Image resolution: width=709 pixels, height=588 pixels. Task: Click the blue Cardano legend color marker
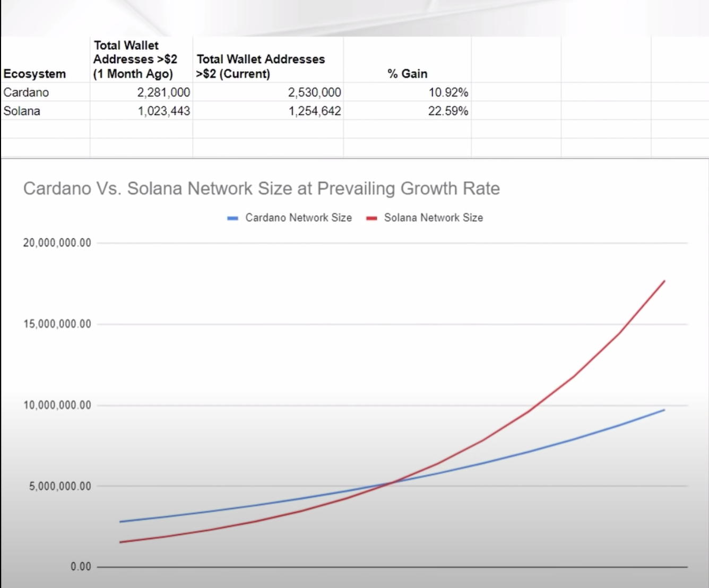232,218
